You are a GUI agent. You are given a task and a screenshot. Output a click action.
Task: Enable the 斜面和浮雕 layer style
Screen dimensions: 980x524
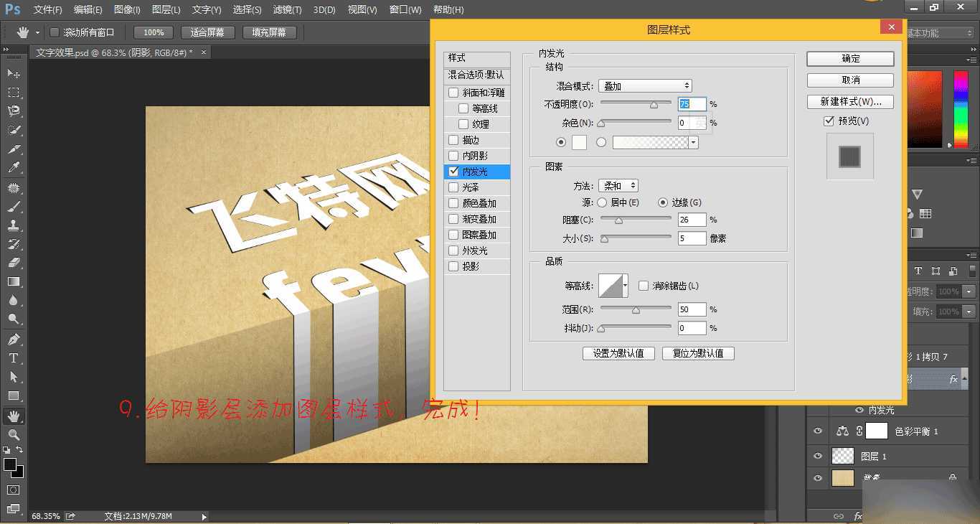click(x=453, y=93)
